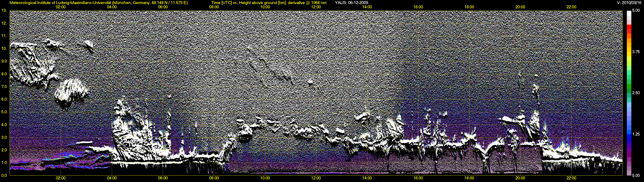Click the 5.0 km height axis label
The width and height of the screenshot is (644, 182).
[x=4, y=112]
